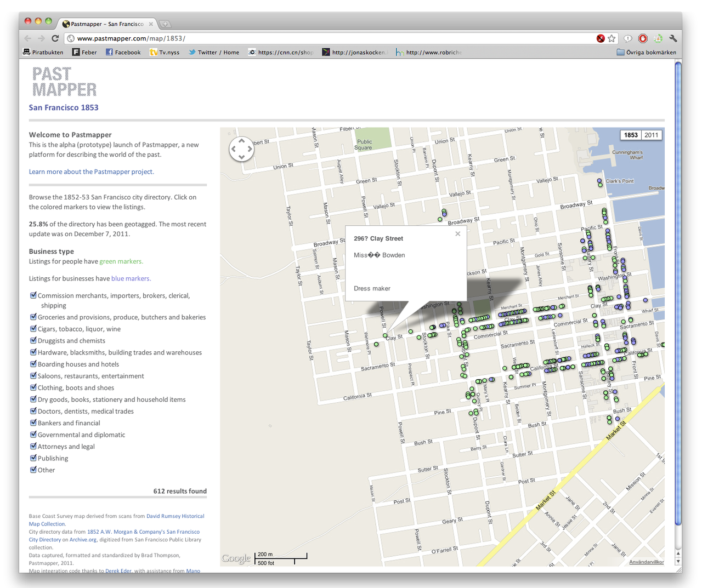
Task: Open the Feber bookmark
Action: click(x=84, y=53)
